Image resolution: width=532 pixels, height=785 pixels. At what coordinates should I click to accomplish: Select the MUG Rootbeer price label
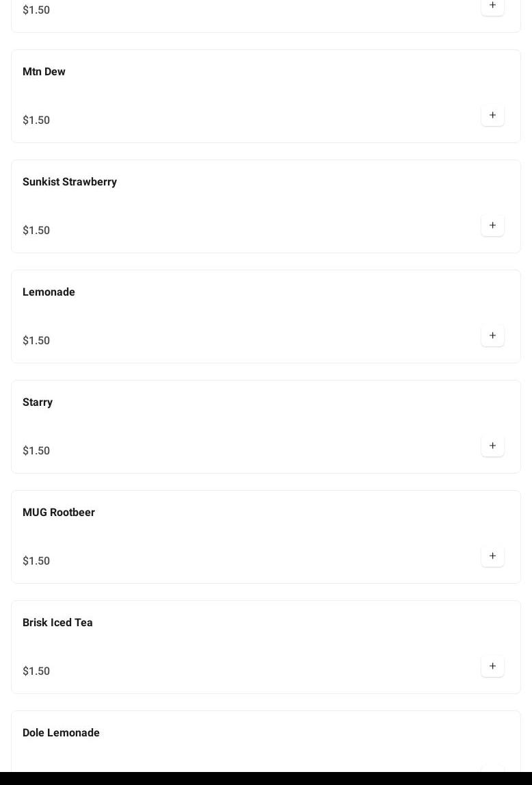point(36,561)
